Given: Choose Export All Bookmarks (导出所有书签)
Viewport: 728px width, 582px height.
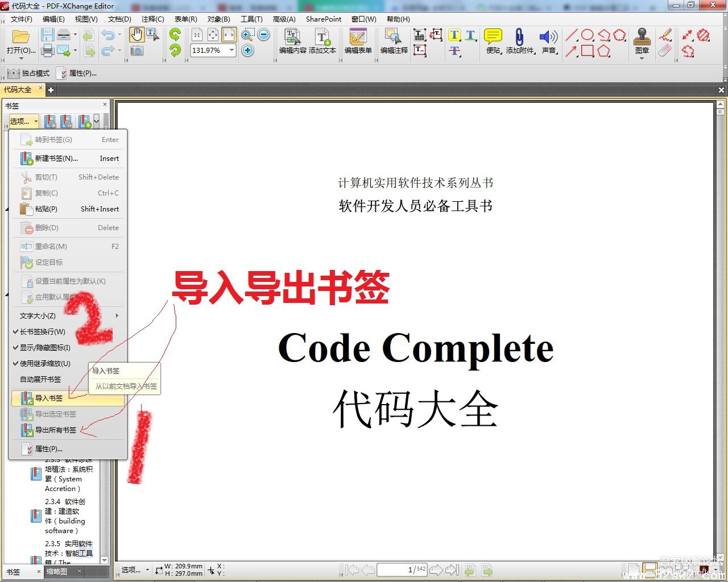Looking at the screenshot, I should (68, 430).
